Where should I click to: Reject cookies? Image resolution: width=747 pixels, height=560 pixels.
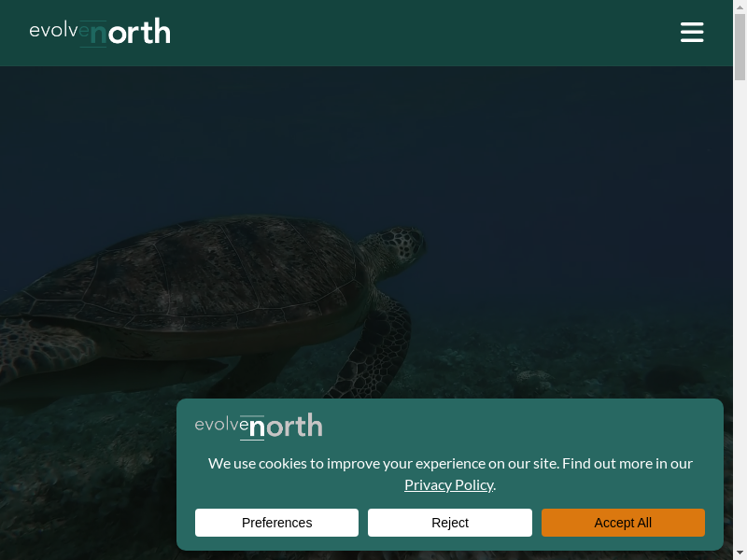[x=450, y=523]
